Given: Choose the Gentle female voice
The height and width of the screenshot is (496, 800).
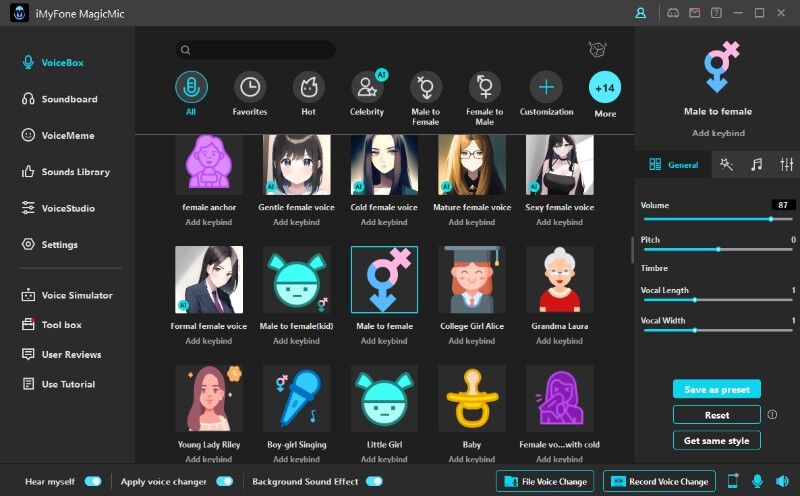Looking at the screenshot, I should tap(296, 164).
